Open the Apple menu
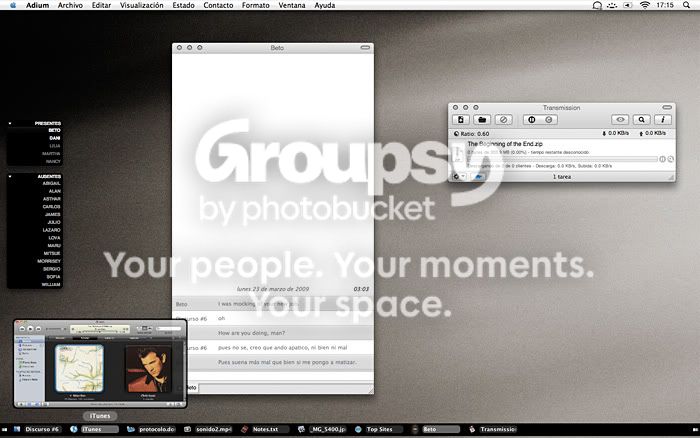 tap(13, 5)
